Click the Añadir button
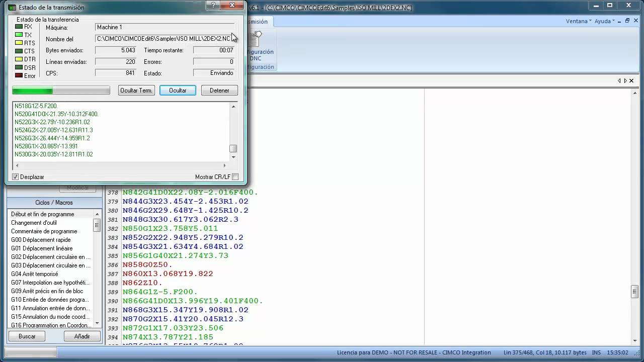The height and width of the screenshot is (362, 644). click(82, 336)
